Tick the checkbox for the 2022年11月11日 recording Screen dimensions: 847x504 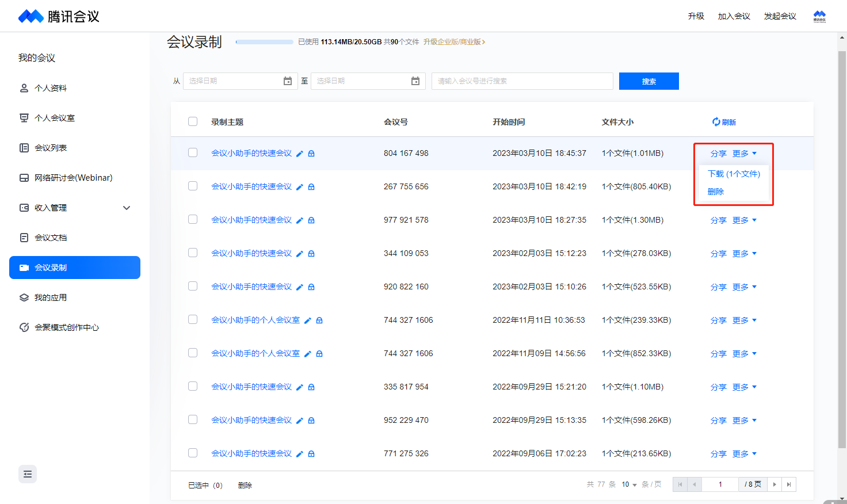pos(193,319)
